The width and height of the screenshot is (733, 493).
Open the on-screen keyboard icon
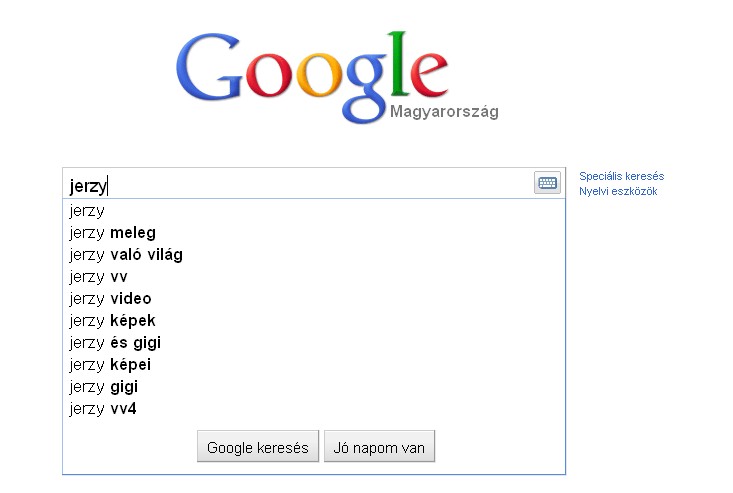click(547, 183)
